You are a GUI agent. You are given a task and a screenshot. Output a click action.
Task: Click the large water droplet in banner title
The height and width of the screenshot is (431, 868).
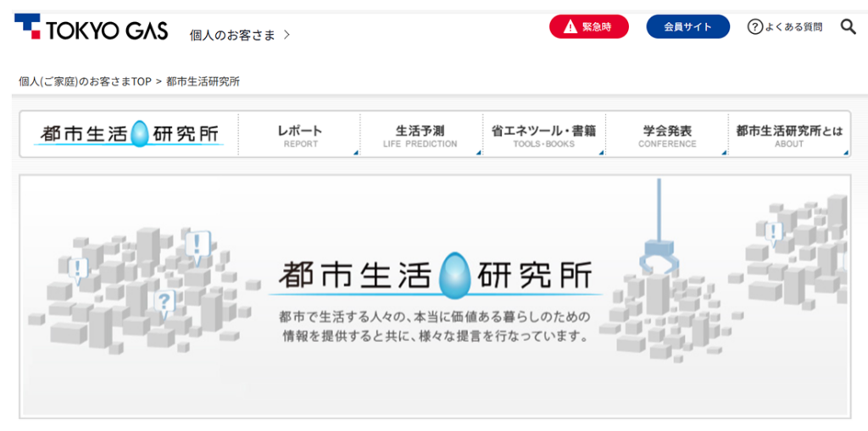click(x=455, y=272)
